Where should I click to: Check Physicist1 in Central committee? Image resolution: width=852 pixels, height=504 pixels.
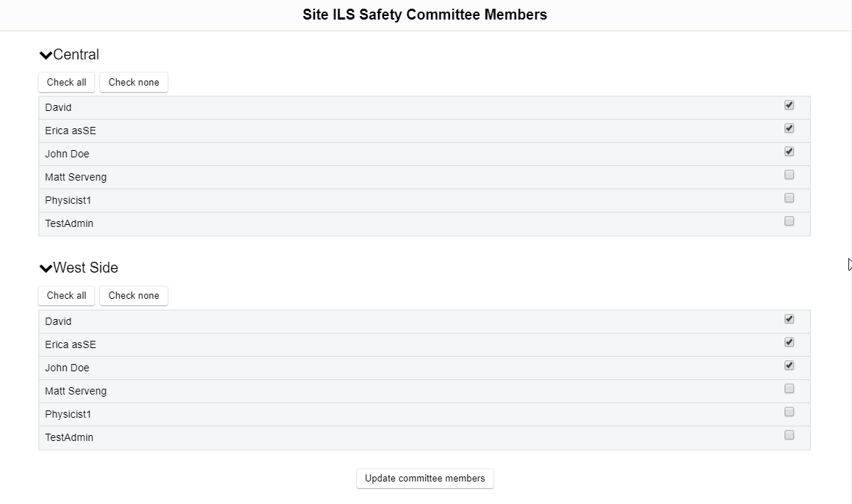[x=789, y=198]
